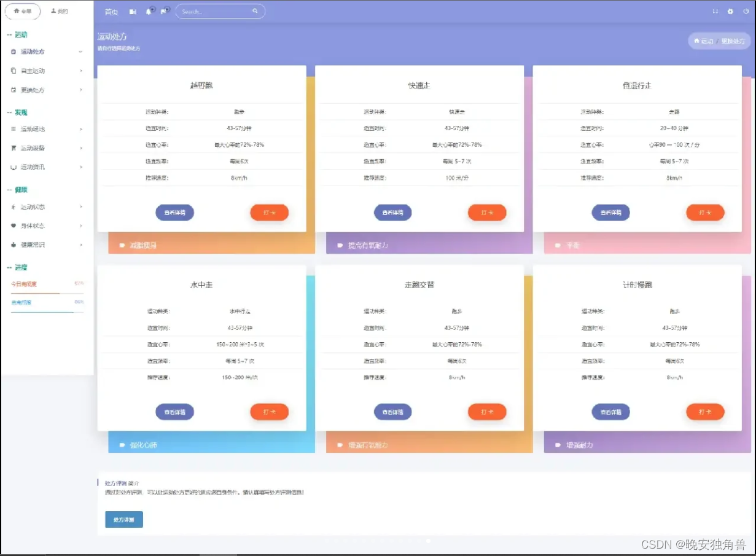Click 查看详情 on the 越野跑 card

[175, 212]
